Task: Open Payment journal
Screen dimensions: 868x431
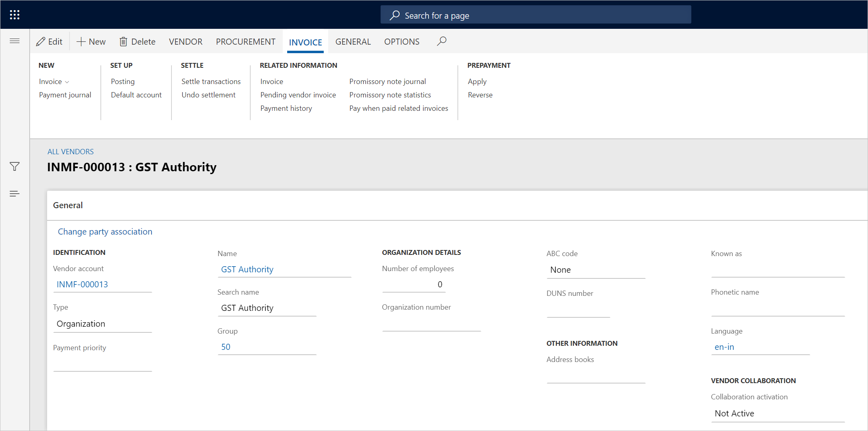Action: (65, 95)
